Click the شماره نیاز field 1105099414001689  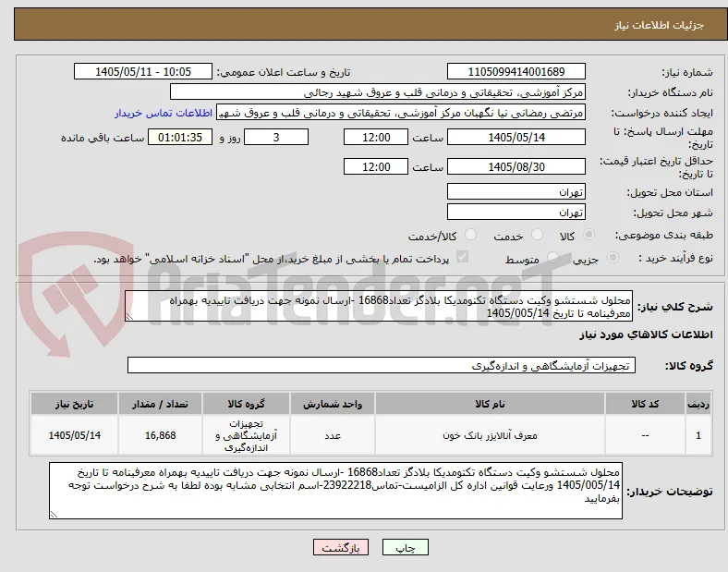pyautogui.click(x=516, y=71)
